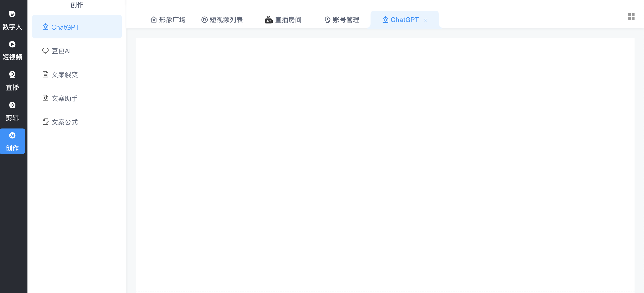Select the 数字人 icon in the left sidebar
Viewport: 644px width, 293px height.
[x=13, y=14]
